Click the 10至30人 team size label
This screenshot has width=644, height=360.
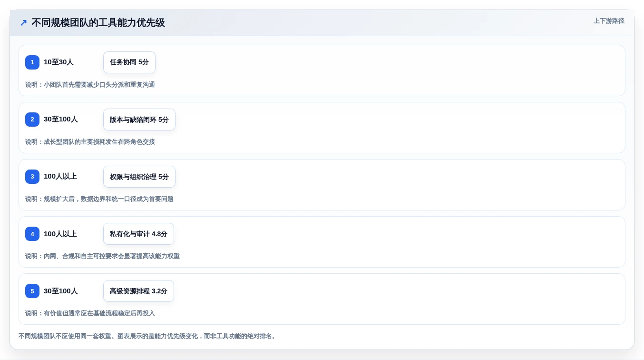(x=59, y=62)
